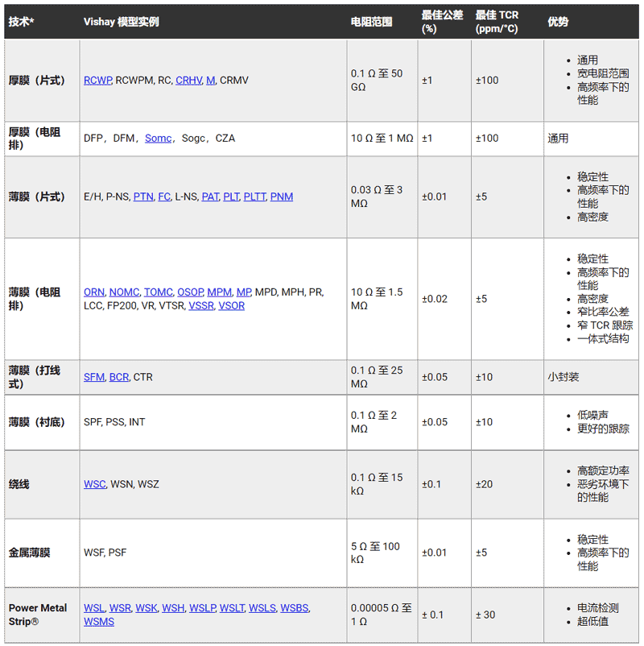Click the 10 Ω 至 1 MΩ cell
Image resolution: width=644 pixels, height=646 pixels.
click(x=382, y=139)
